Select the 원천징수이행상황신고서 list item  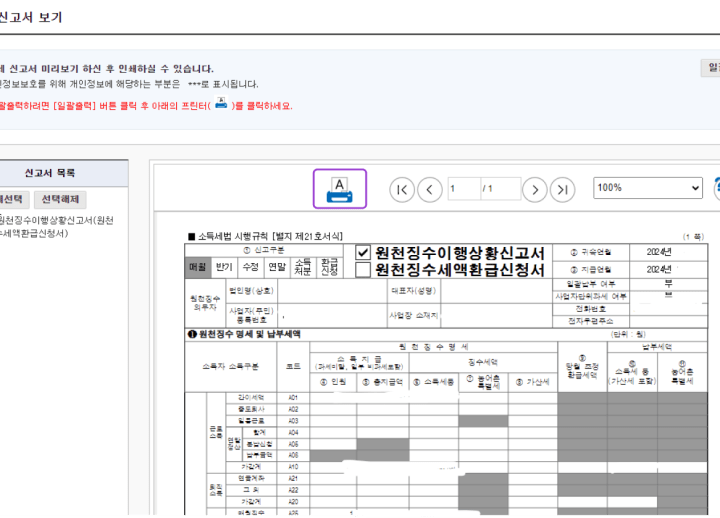pos(56,226)
